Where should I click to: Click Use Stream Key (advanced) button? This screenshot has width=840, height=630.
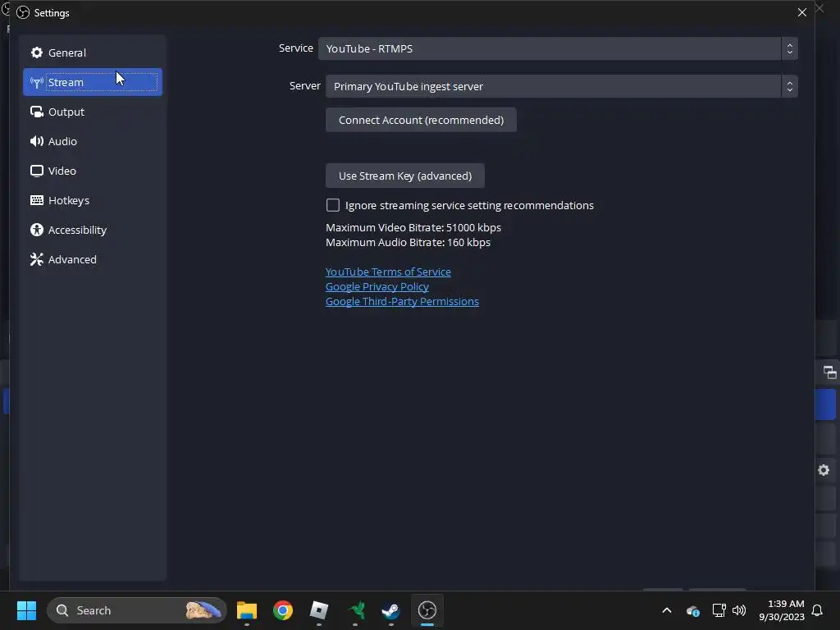point(405,176)
